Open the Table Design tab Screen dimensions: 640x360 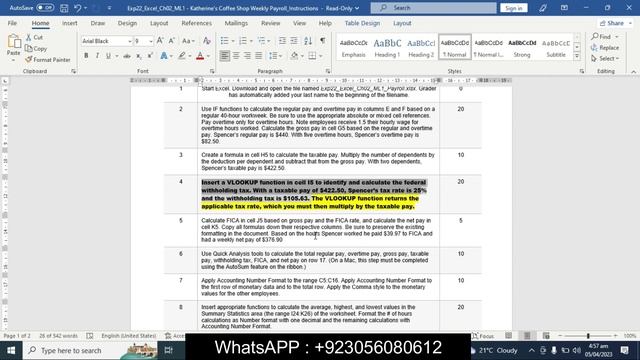pyautogui.click(x=362, y=23)
